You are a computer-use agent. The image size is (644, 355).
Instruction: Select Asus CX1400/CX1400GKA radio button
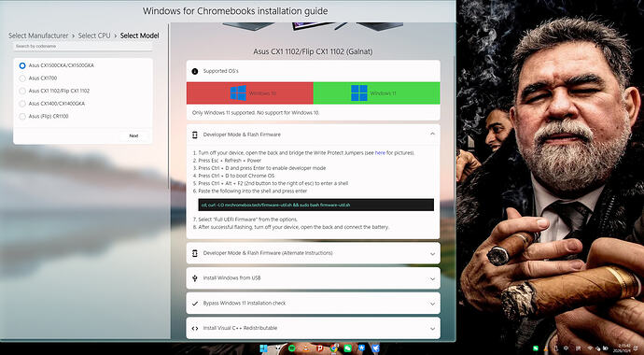[22, 104]
